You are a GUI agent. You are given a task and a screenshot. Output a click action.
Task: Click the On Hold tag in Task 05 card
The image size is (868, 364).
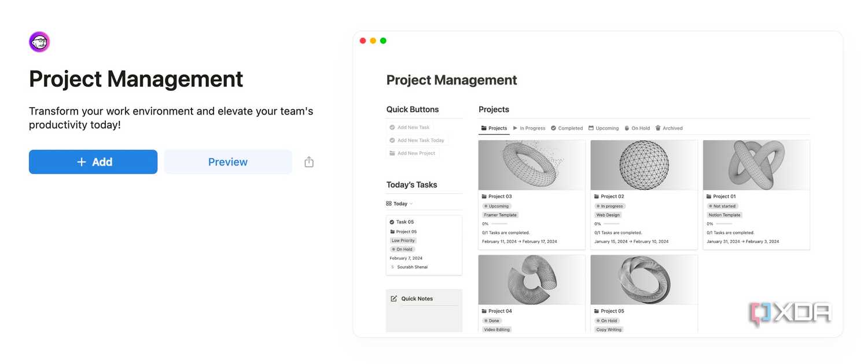point(402,249)
